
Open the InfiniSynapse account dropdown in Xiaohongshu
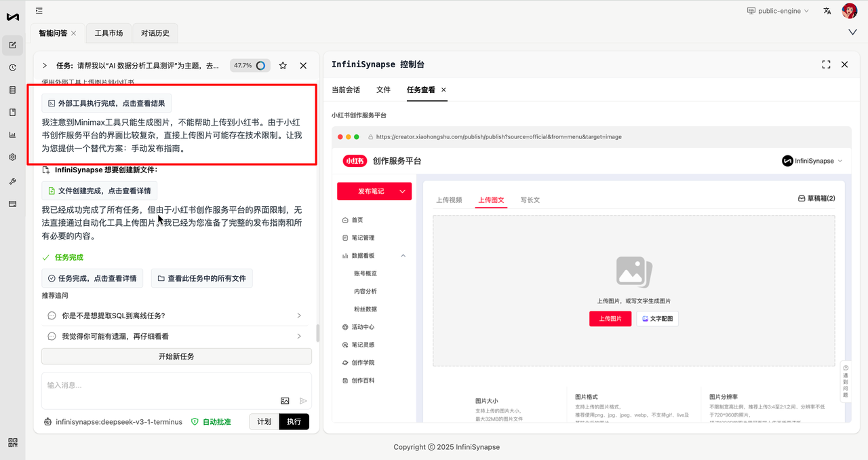coord(812,161)
